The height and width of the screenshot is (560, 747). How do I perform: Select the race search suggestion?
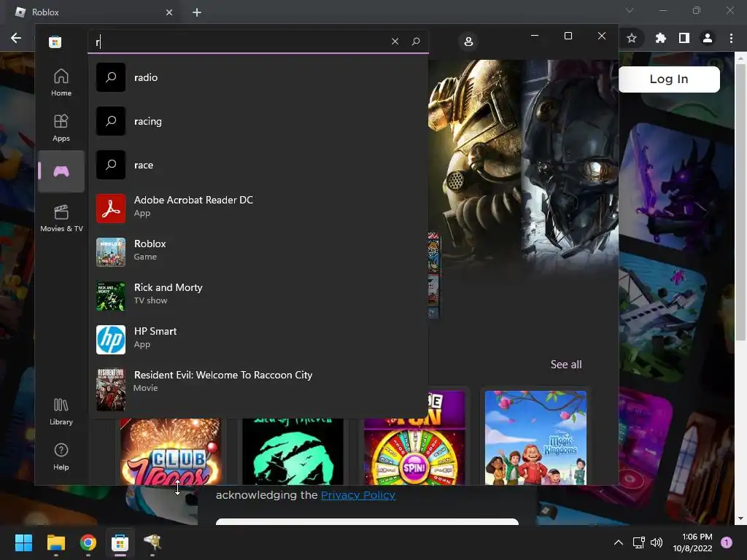(258, 165)
